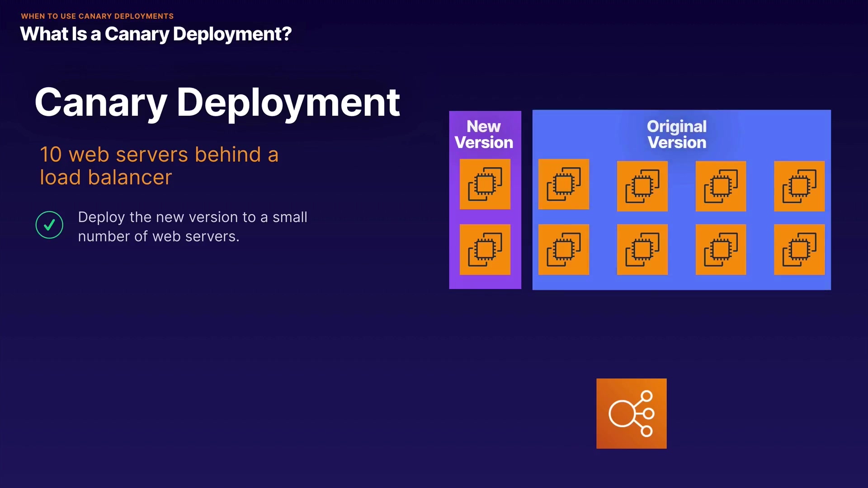Image resolution: width=868 pixels, height=488 pixels.
Task: Click the green checkmark circle
Action: point(49,225)
